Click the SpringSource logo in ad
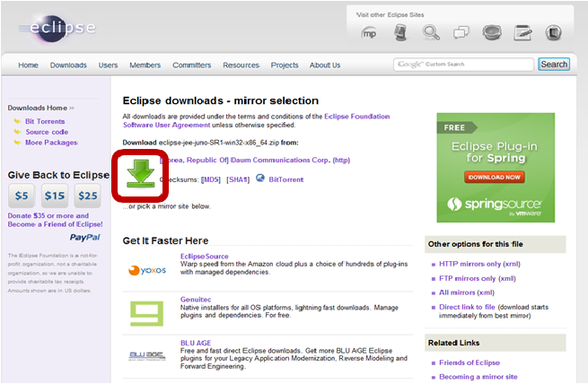This screenshot has width=588, height=384. (x=495, y=205)
